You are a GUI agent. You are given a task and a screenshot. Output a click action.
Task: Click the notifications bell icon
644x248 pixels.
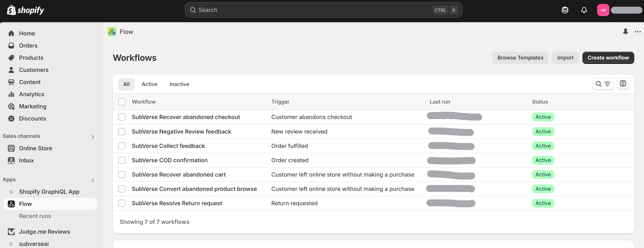[x=584, y=10]
